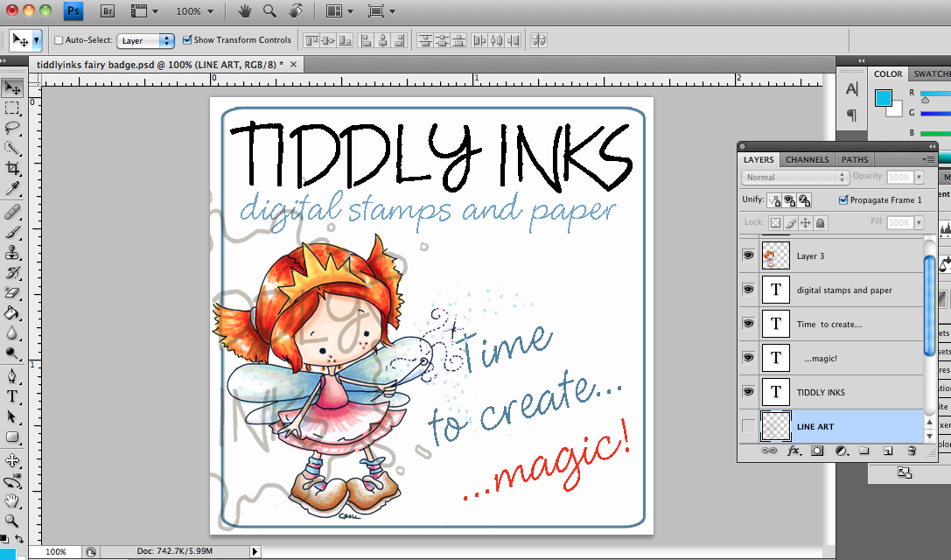951x560 pixels.
Task: Add a layer style with fx button
Action: click(794, 451)
